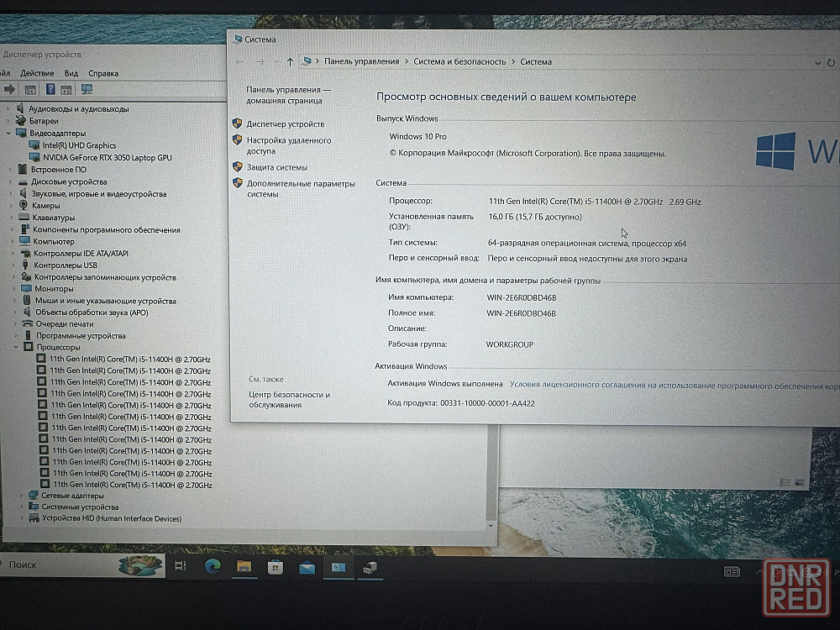Scan for hardware changes using the monitor icon

coord(87,90)
